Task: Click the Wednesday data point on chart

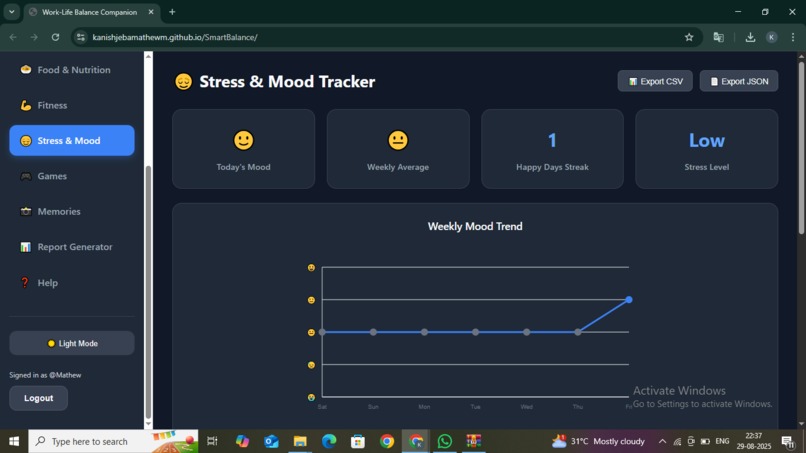Action: 526,332
